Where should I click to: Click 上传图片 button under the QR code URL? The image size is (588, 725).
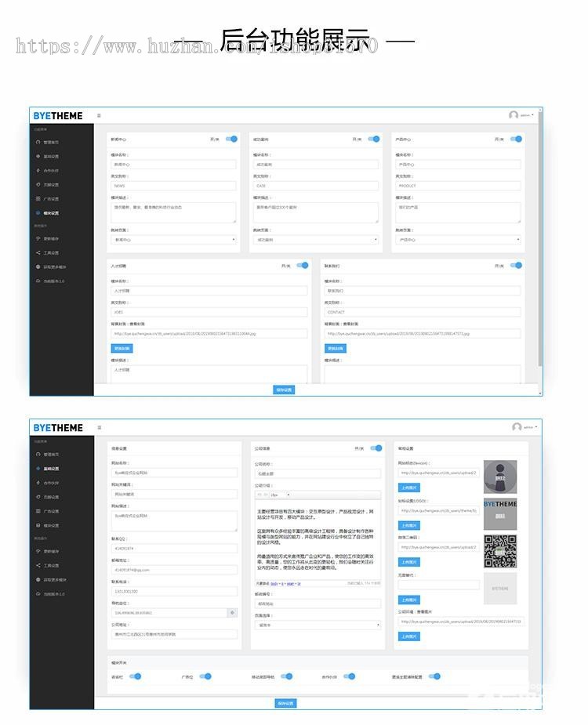(x=409, y=562)
